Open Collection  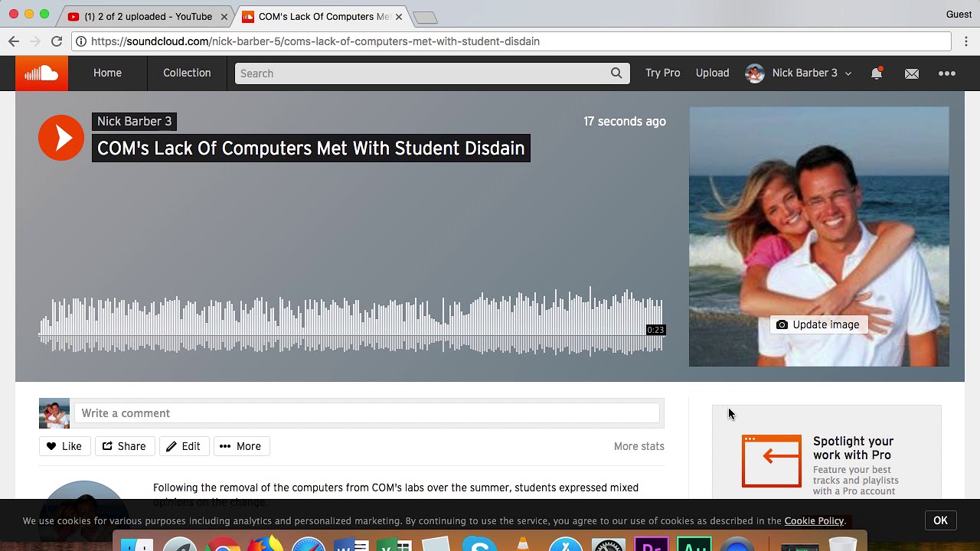[x=187, y=73]
